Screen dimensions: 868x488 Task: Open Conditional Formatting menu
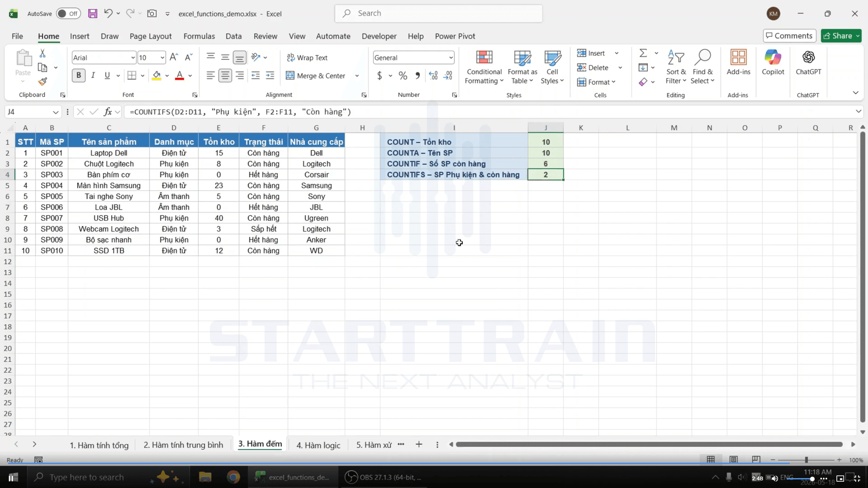[x=484, y=68]
